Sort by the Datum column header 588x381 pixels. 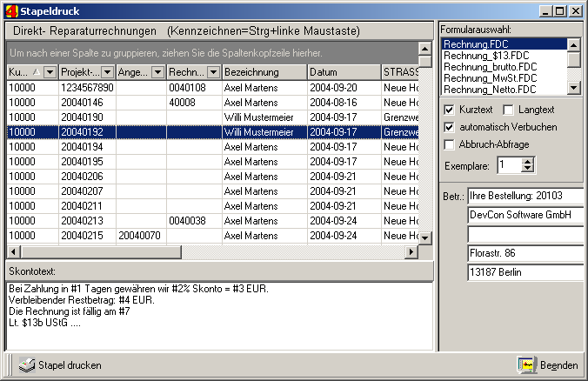[x=344, y=72]
